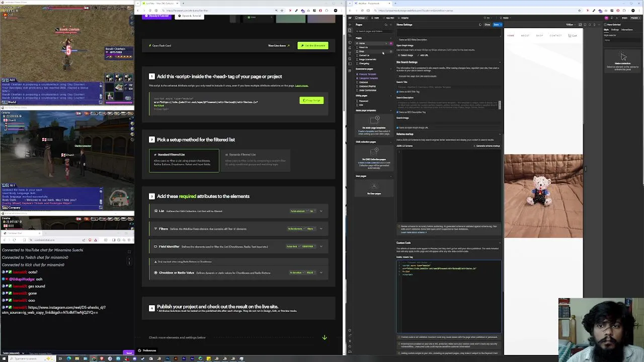Image resolution: width=644 pixels, height=362 pixels.
Task: Open chat overlay three-dot menu
Action: point(129,262)
